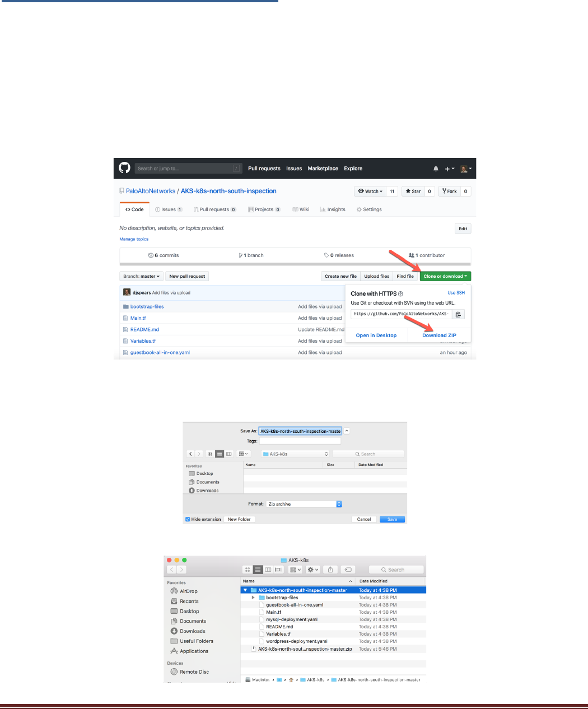Open the AKS-k8s location popup in save dialog
Screen dimensions: 588x709
296,454
